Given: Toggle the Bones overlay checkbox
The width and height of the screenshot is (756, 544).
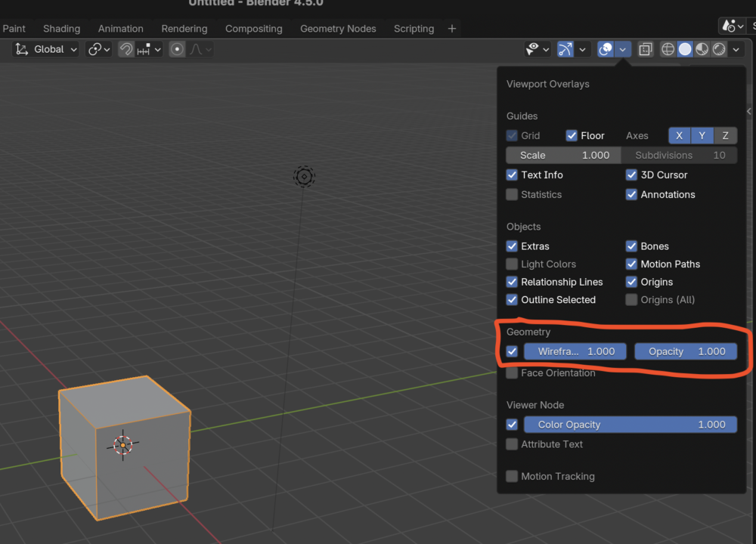Looking at the screenshot, I should [631, 246].
